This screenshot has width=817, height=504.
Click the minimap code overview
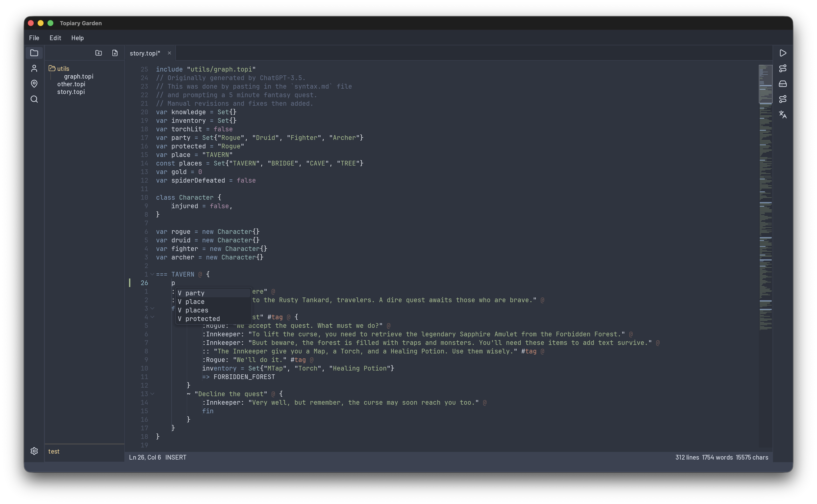coord(765,200)
